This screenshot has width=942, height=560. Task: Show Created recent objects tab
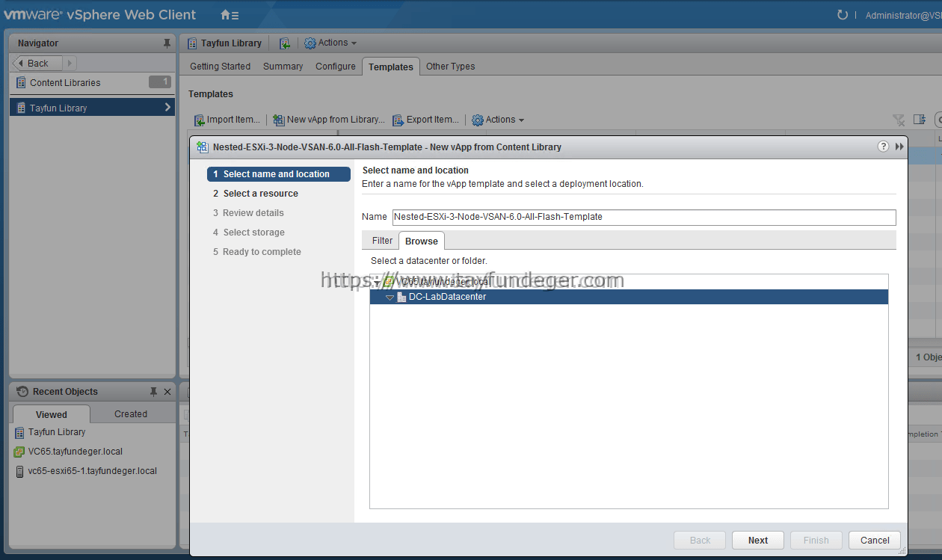(131, 414)
